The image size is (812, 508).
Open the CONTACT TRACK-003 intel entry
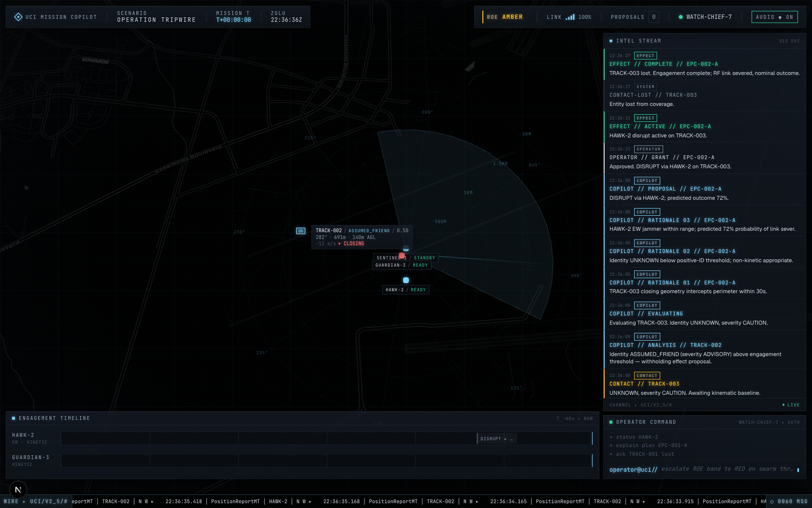(x=704, y=384)
